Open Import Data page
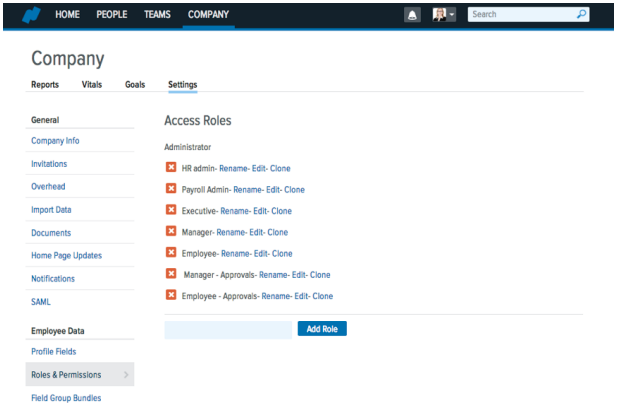 tap(51, 210)
